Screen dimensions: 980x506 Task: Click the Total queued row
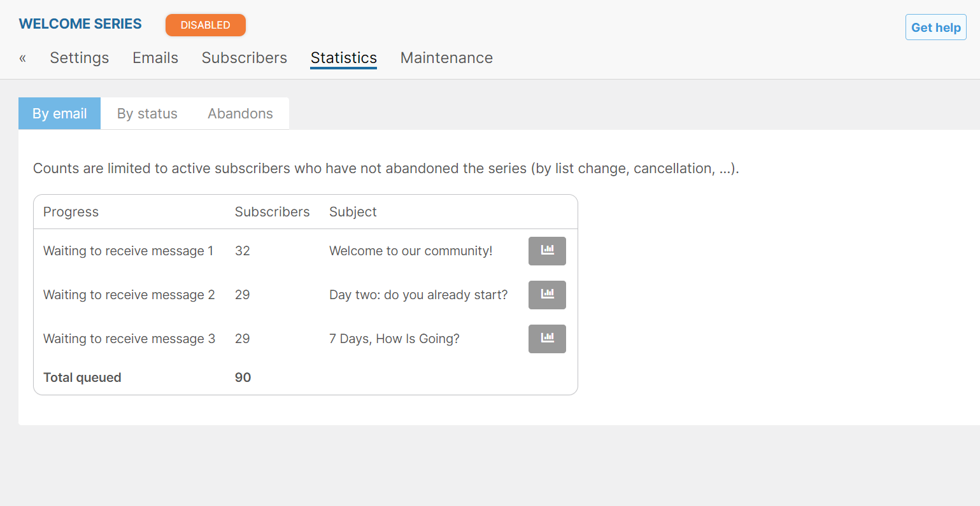point(306,377)
